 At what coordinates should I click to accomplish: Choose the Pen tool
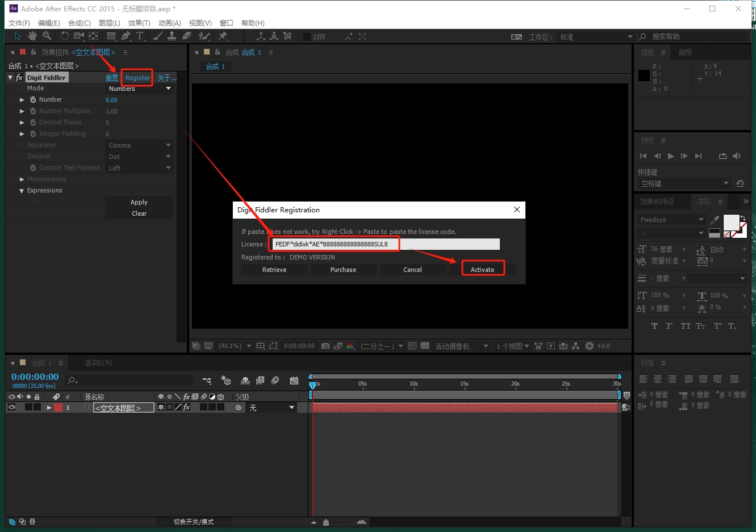126,36
